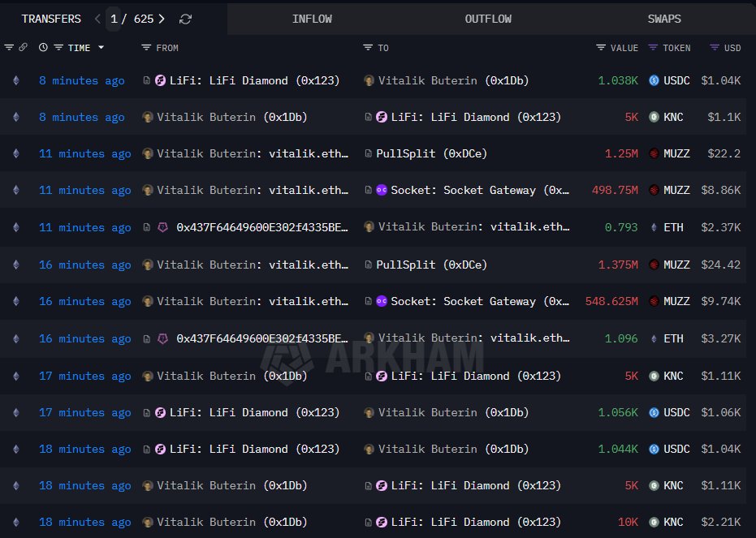
Task: Click the pink entity icon on the 1.096 ETH row
Action: point(163,338)
